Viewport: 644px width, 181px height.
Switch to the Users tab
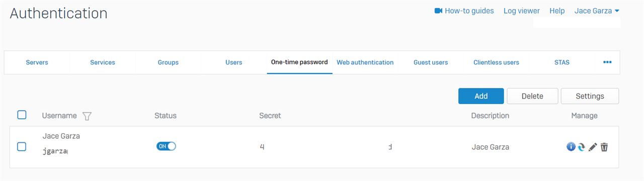234,62
